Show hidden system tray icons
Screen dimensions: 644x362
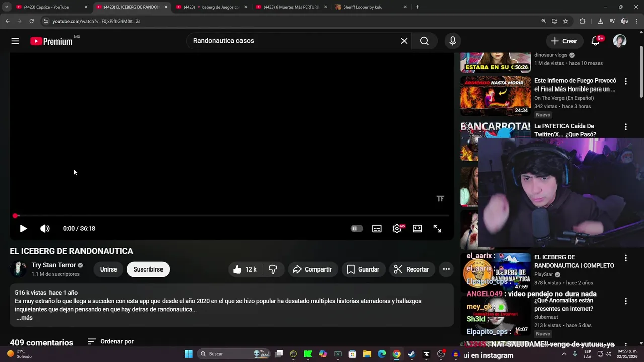tap(563, 354)
